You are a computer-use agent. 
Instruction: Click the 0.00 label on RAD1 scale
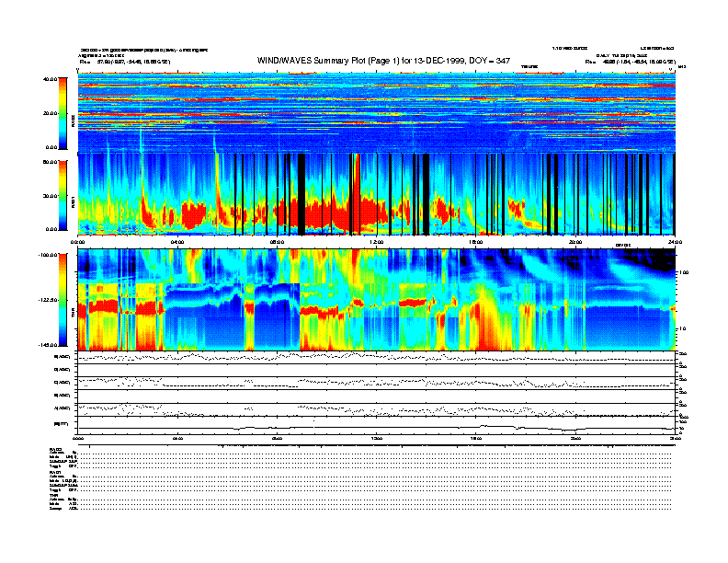[x=51, y=229]
